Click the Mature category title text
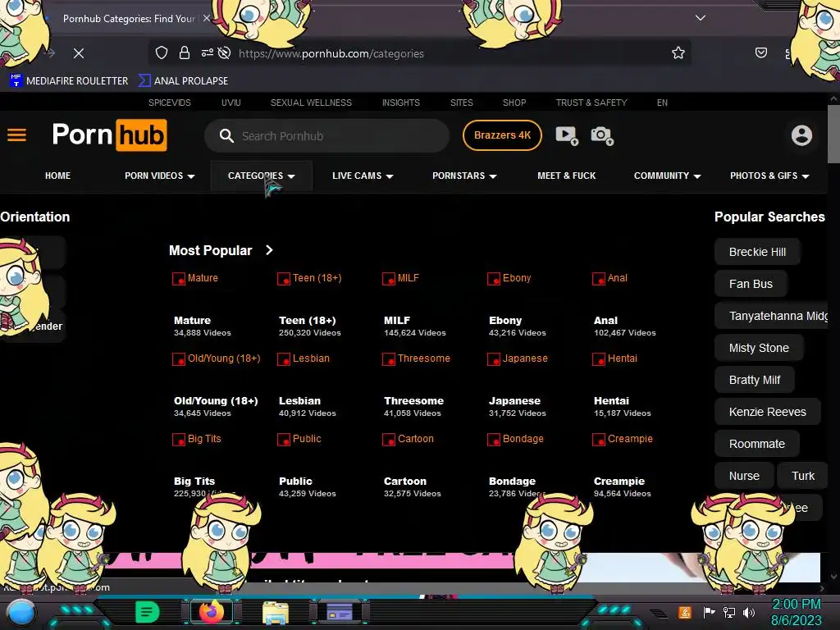The width and height of the screenshot is (840, 630). (x=192, y=321)
